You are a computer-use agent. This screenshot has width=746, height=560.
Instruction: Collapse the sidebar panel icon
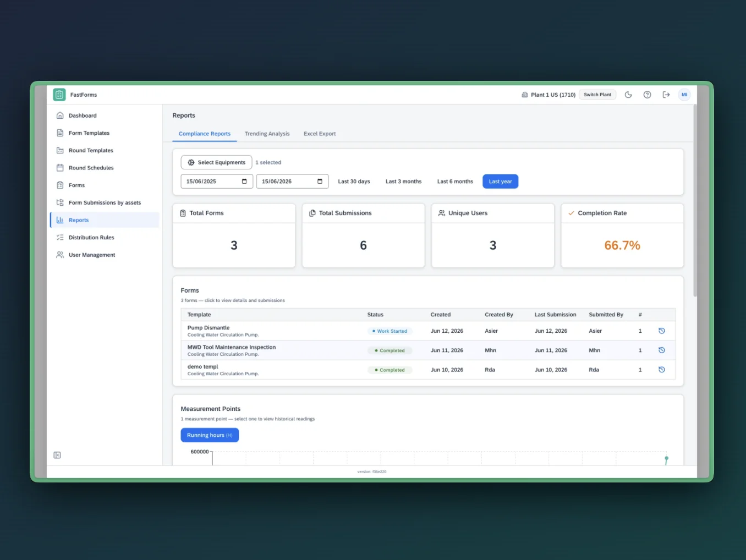pyautogui.click(x=57, y=455)
